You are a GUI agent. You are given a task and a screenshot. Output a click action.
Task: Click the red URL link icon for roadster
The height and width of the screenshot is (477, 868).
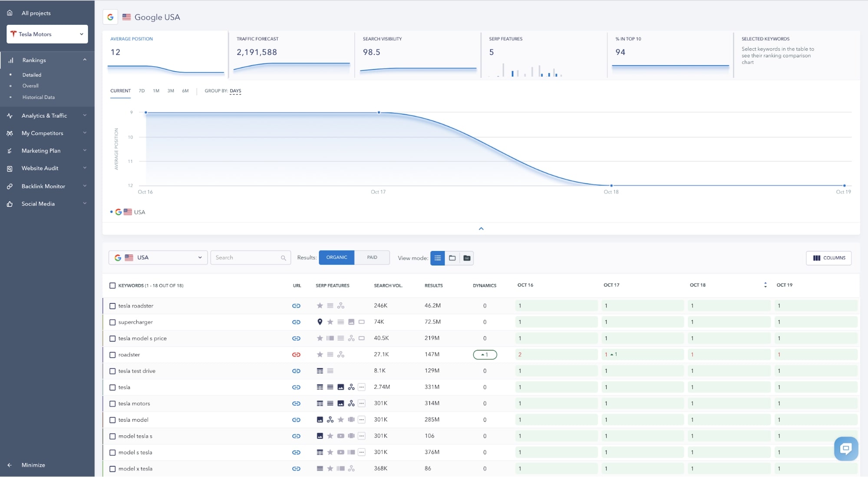(296, 354)
